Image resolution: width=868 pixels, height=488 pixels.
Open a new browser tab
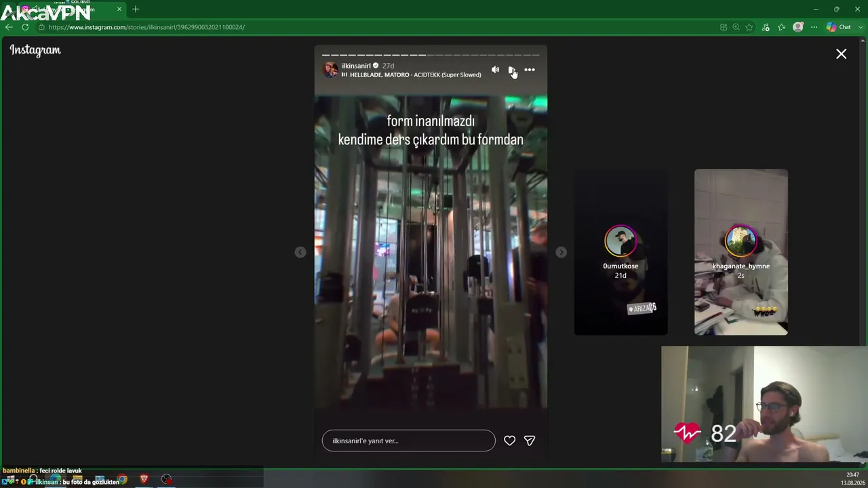(x=136, y=9)
